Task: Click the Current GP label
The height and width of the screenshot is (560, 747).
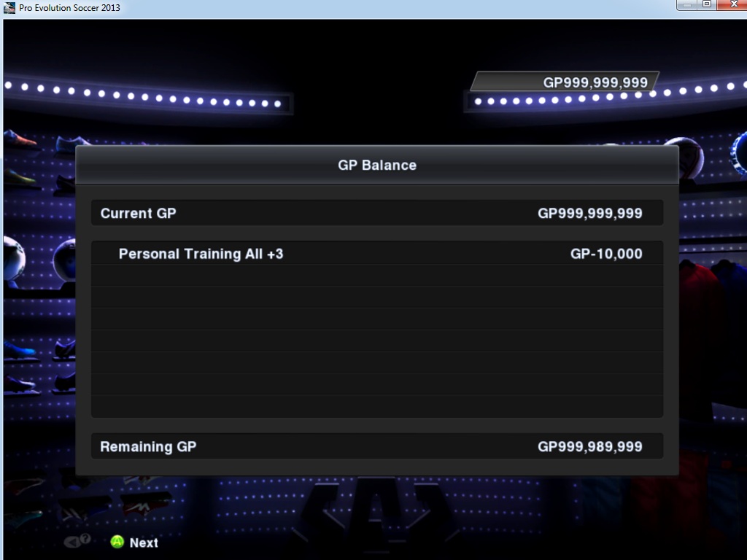Action: (138, 214)
